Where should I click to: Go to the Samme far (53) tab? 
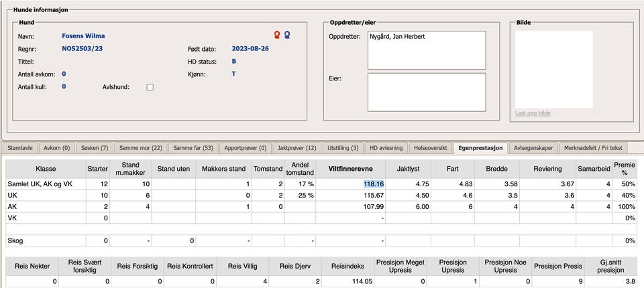pyautogui.click(x=193, y=147)
